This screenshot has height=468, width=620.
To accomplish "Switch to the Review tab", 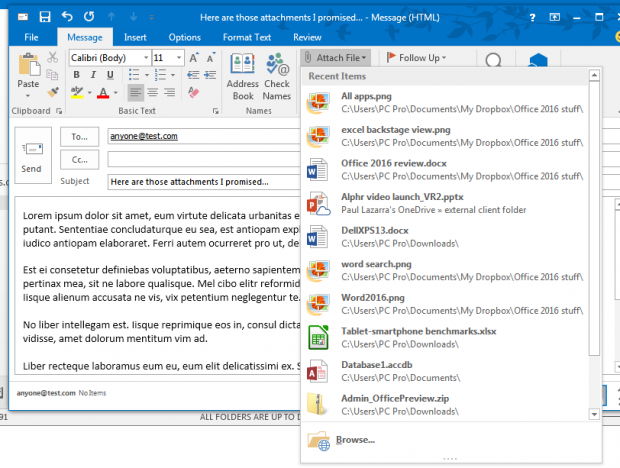I will [x=307, y=37].
